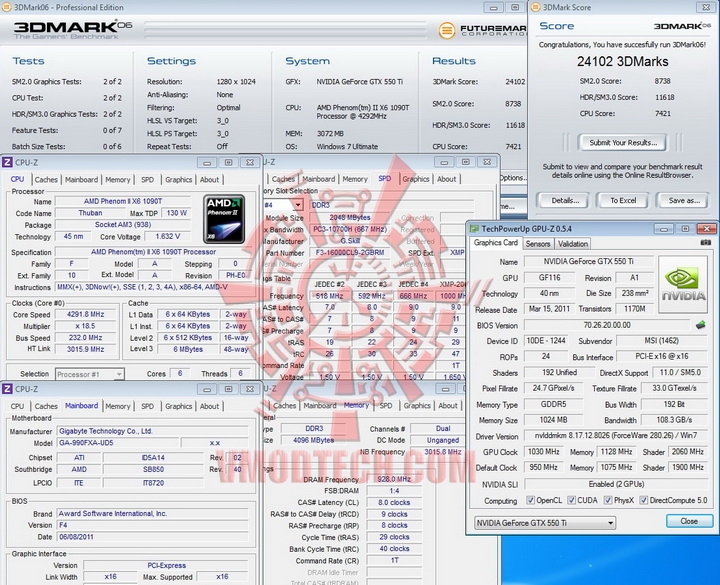
Task: Click the 24102 3DMarks score text
Action: [x=623, y=62]
